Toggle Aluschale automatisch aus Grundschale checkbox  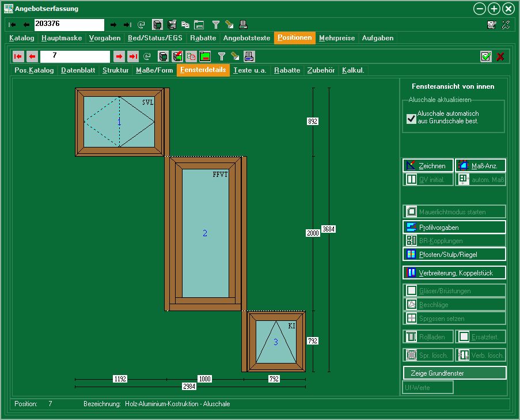411,119
